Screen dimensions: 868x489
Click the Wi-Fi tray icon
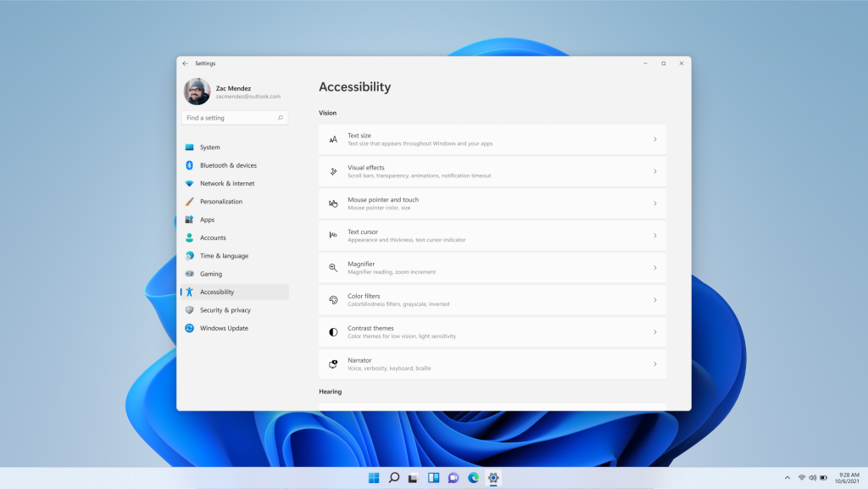[802, 478]
